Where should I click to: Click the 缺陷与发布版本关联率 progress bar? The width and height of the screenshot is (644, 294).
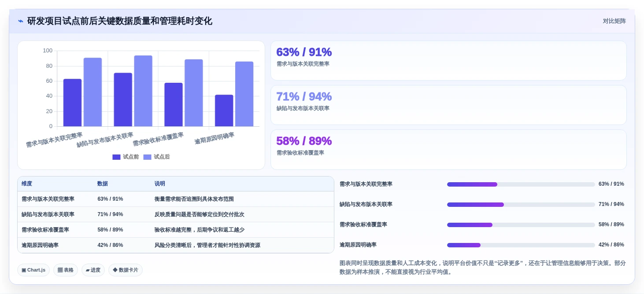(x=521, y=205)
